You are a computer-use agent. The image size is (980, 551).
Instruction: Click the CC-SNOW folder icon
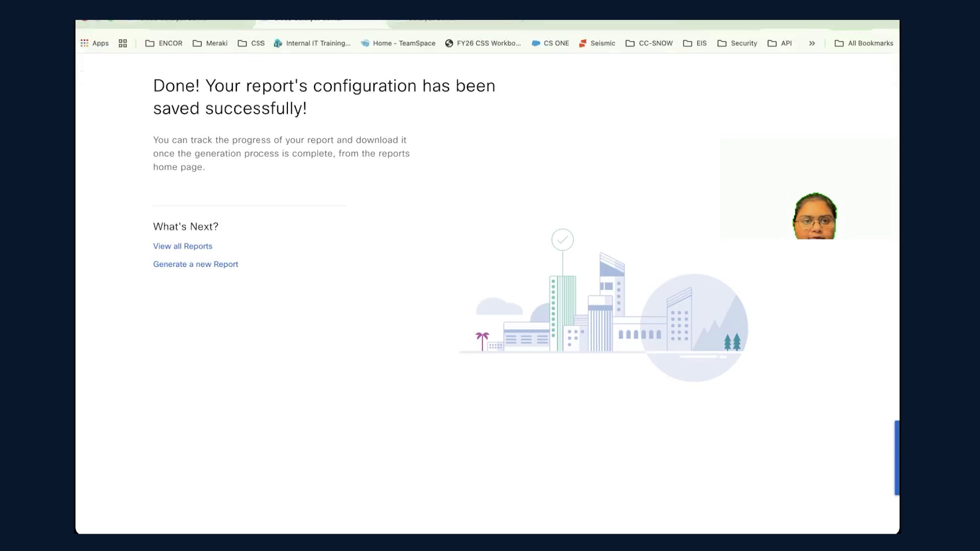click(630, 43)
